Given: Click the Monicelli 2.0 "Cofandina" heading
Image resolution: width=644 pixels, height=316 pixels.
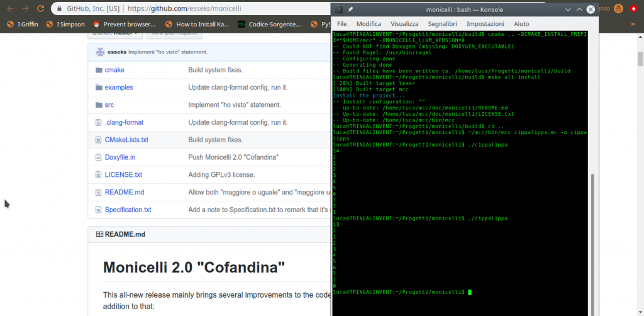Looking at the screenshot, I should point(194,267).
